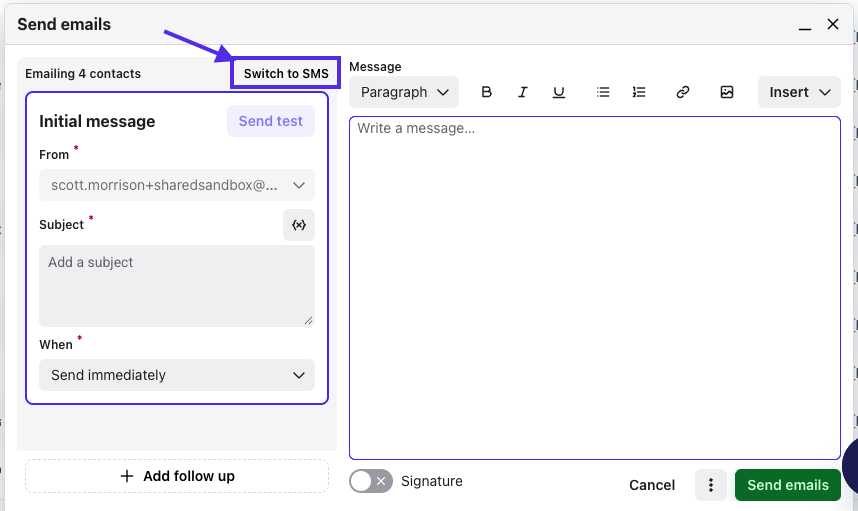Underline text using the toolbar icon
Viewport: 858px width, 511px height.
pyautogui.click(x=558, y=92)
